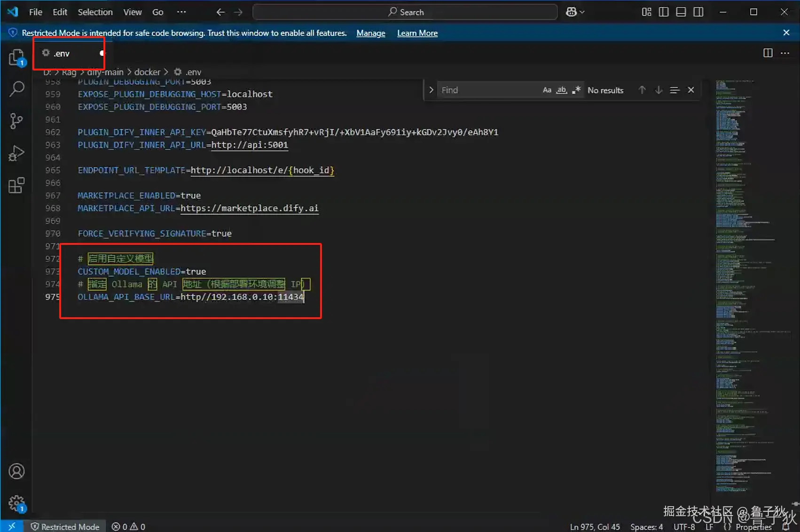
Task: Open the Explorer view in the activity bar
Action: [16, 58]
